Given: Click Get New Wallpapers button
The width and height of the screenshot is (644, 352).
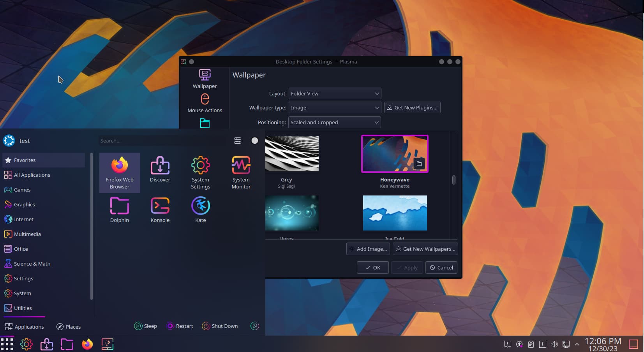Looking at the screenshot, I should point(425,249).
